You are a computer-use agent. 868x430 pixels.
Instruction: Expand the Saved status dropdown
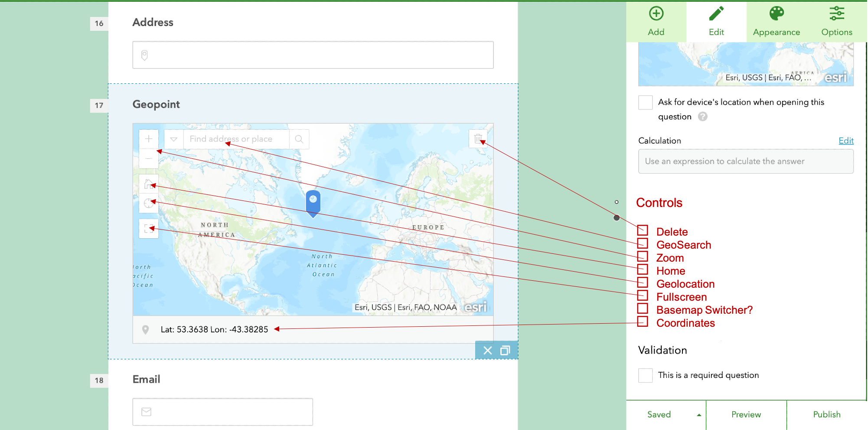coord(698,415)
